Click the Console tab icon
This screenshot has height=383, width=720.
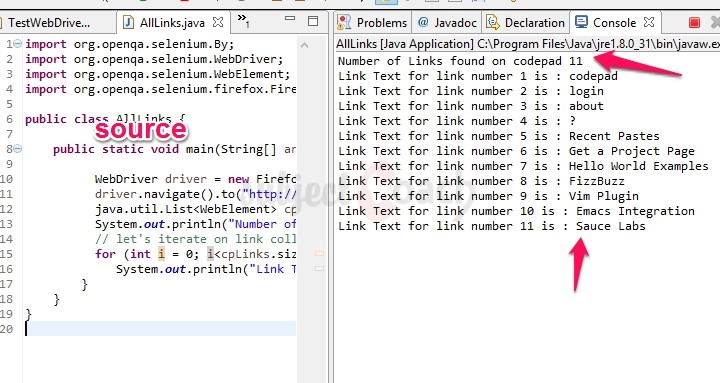coord(581,22)
